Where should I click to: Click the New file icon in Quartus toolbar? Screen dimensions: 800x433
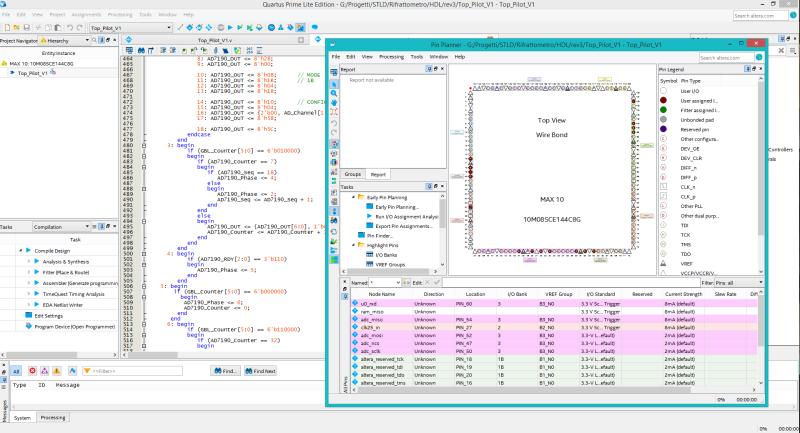(x=7, y=28)
